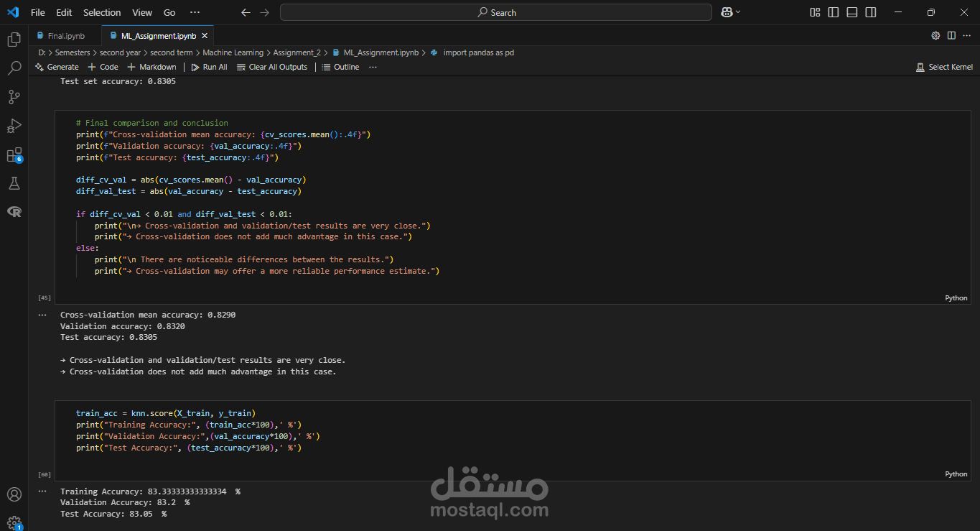Open the Manage gear menu

[14, 522]
